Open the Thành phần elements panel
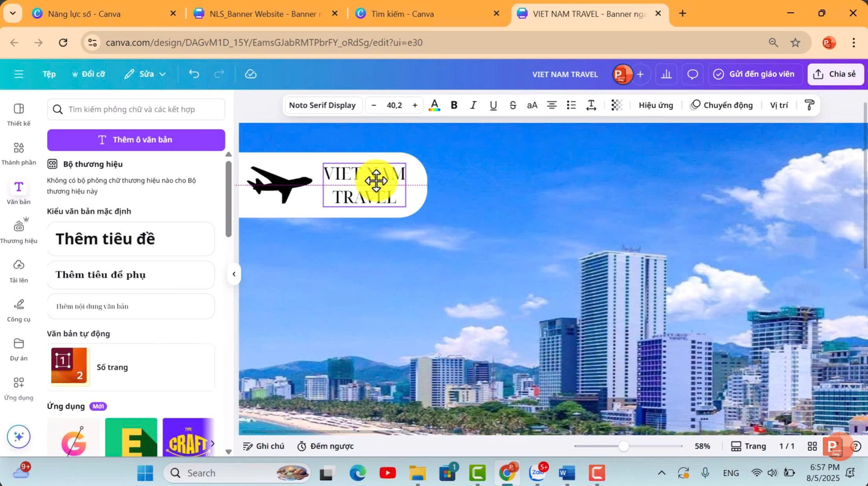This screenshot has height=486, width=868. click(x=18, y=153)
